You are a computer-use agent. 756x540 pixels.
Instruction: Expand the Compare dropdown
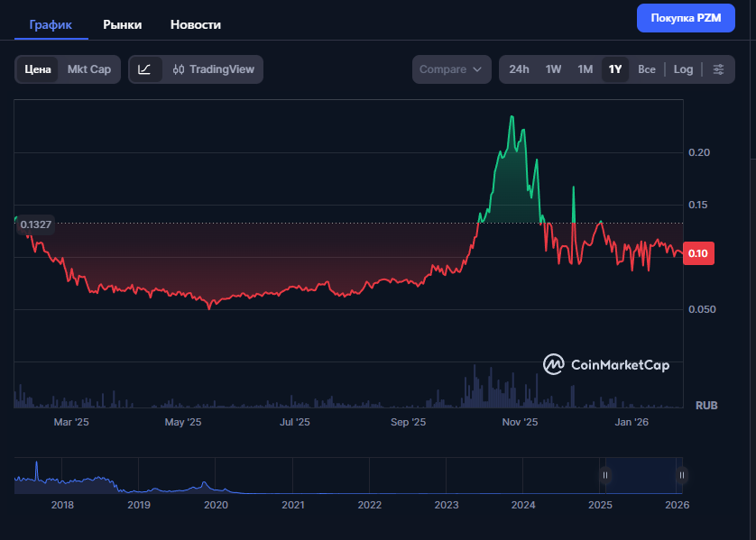[x=452, y=69]
